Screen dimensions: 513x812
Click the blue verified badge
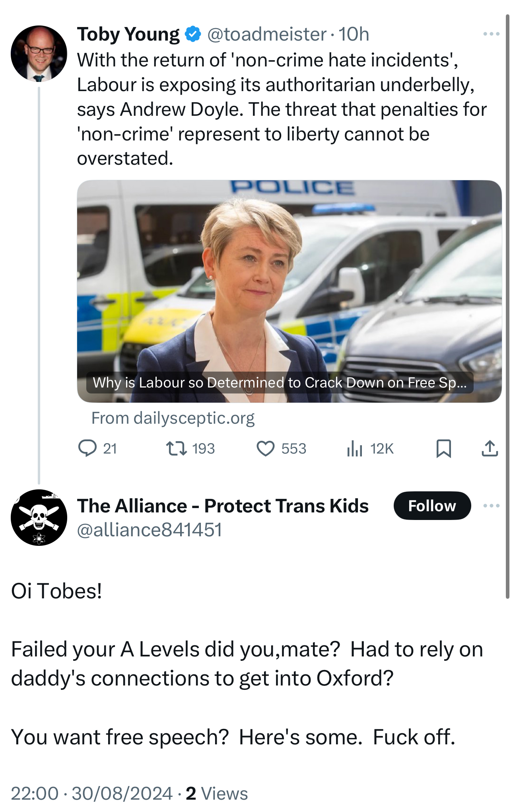tap(193, 34)
